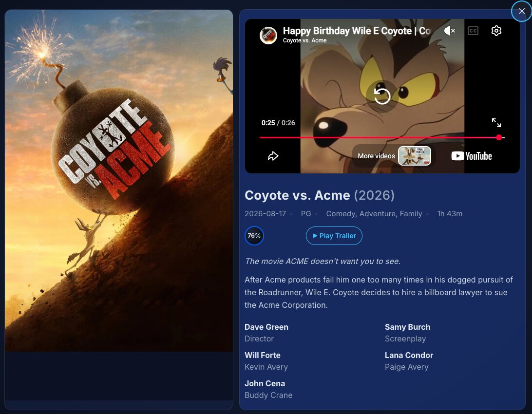This screenshot has height=414, width=532.
Task: Open video settings gear
Action: tap(496, 31)
